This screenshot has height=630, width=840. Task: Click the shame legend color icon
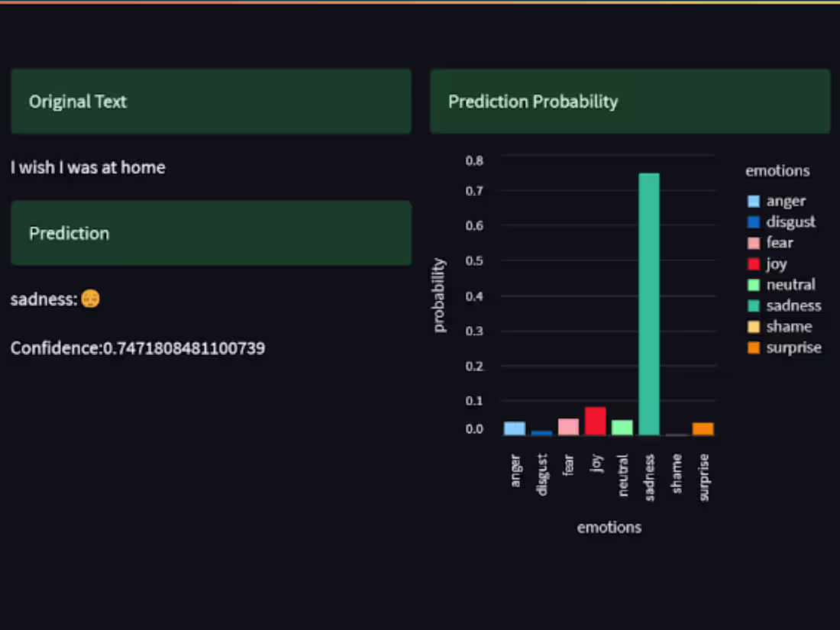click(753, 326)
